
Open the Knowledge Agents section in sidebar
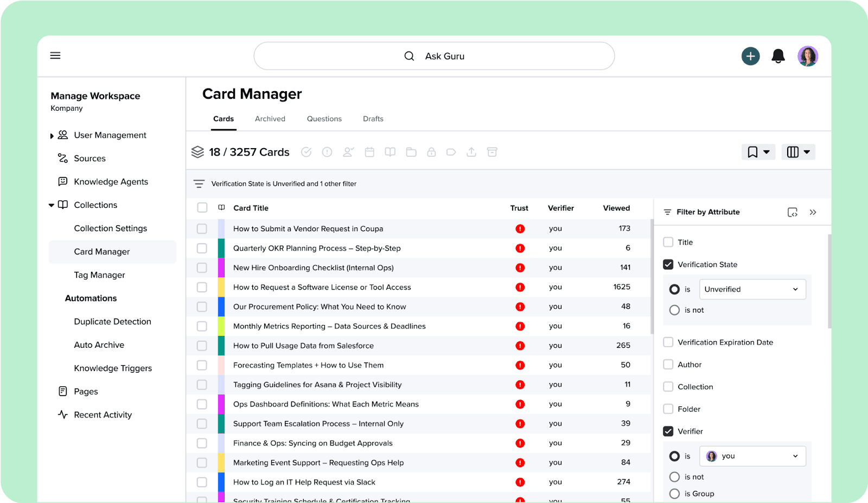tap(111, 181)
